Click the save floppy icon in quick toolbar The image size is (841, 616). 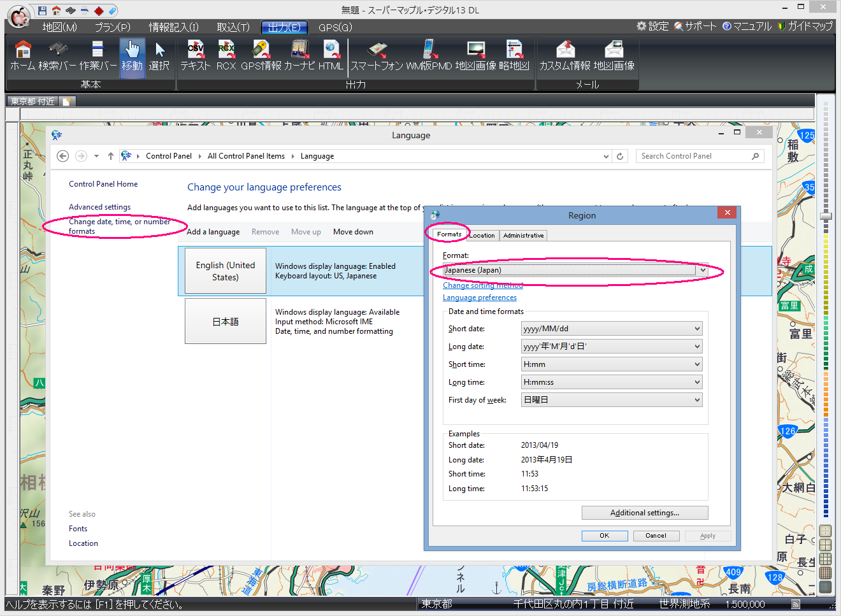point(42,10)
